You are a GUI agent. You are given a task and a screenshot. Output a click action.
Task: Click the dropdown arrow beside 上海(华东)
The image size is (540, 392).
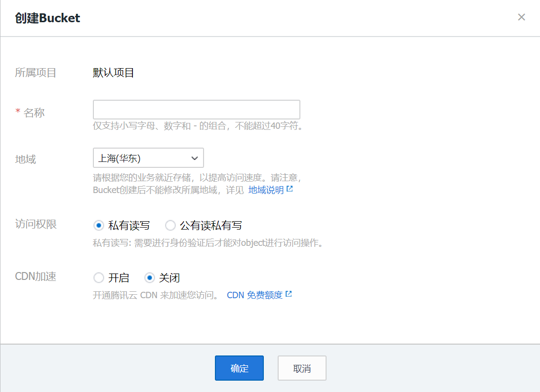(195, 158)
